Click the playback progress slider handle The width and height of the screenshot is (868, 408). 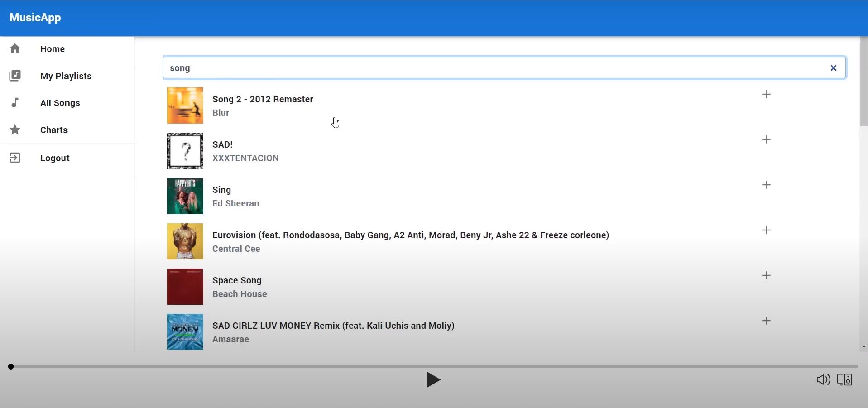11,366
